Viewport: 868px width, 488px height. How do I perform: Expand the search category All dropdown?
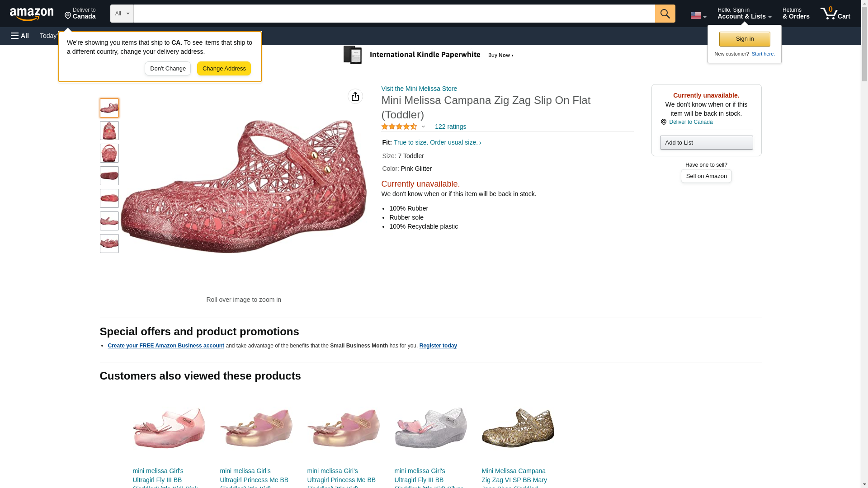122,14
